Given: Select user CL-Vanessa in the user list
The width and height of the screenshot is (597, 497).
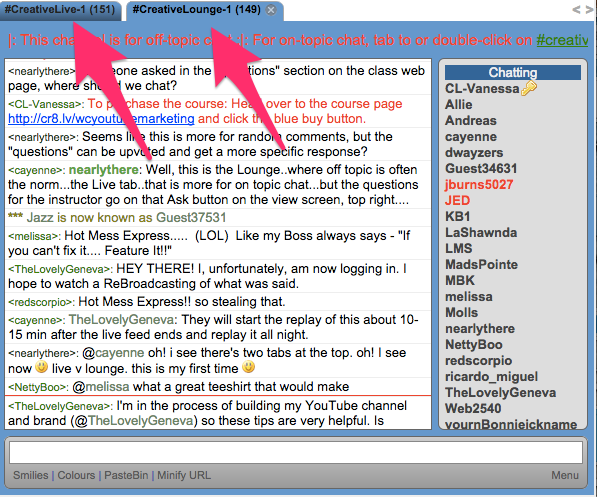Looking at the screenshot, I should (482, 89).
